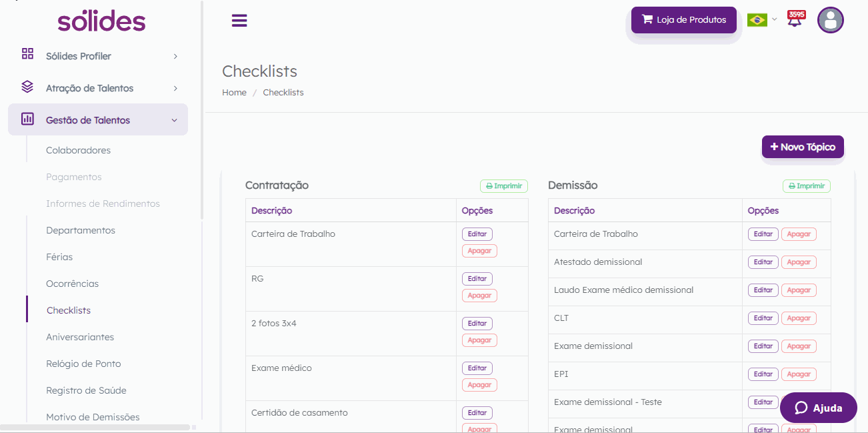Viewport: 868px width, 433px height.
Task: Click the Novo Tópico button
Action: click(x=803, y=147)
